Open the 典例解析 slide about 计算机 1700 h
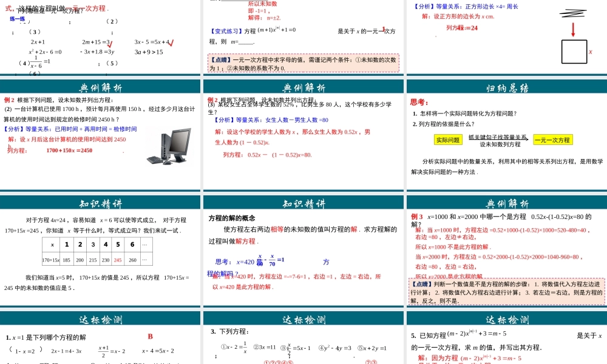 coord(100,135)
